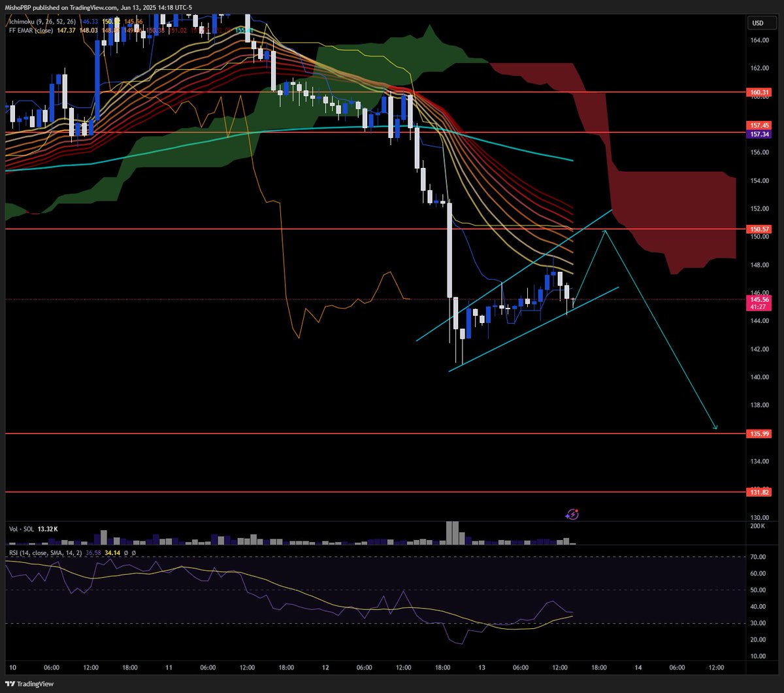784x693 pixels.
Task: Click the 142.00 price axis value
Action: click(x=759, y=349)
